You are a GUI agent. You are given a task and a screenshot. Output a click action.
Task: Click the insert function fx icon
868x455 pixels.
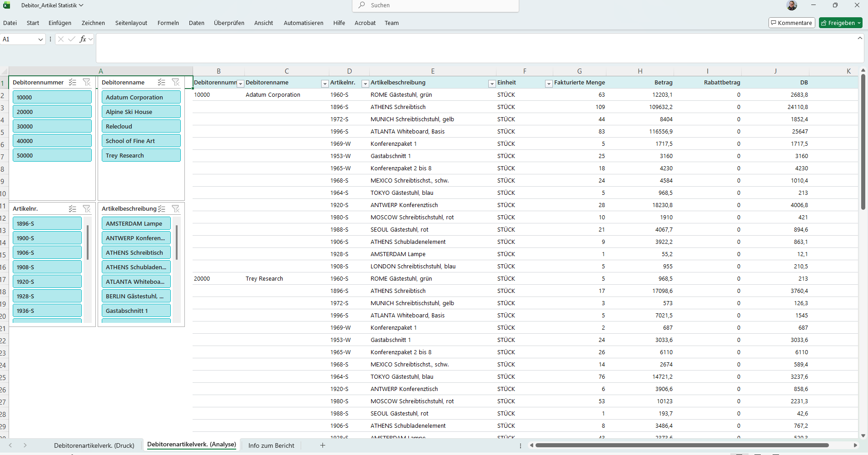coord(83,39)
